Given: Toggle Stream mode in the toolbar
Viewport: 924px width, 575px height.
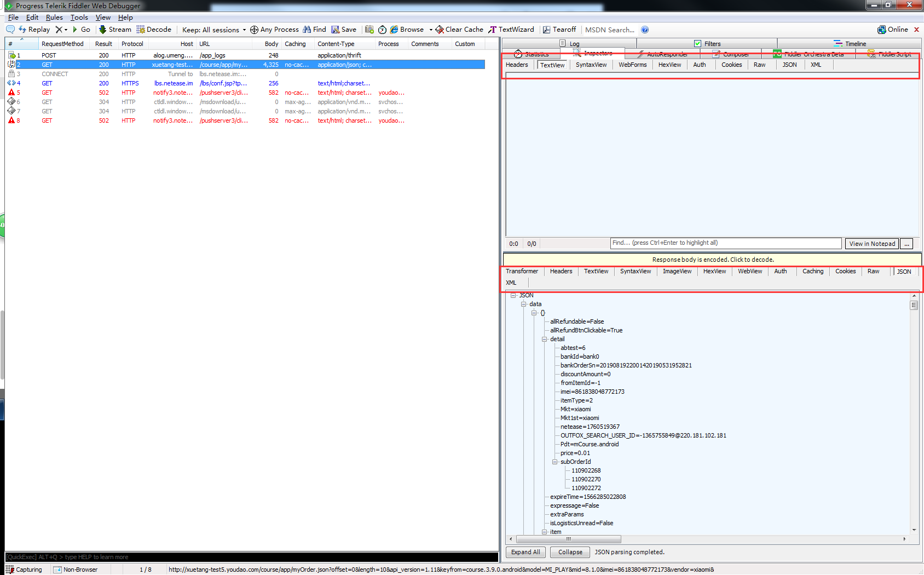Looking at the screenshot, I should pos(115,30).
